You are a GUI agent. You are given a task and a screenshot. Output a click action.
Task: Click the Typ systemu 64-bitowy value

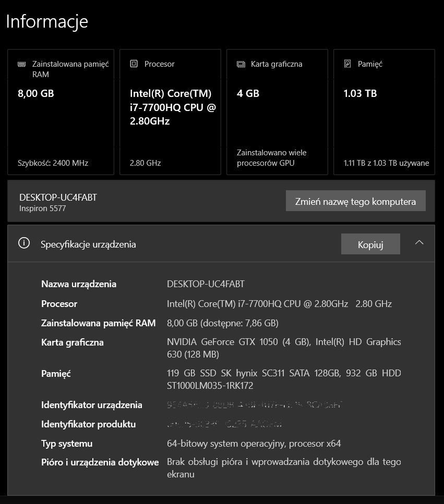pos(254,444)
